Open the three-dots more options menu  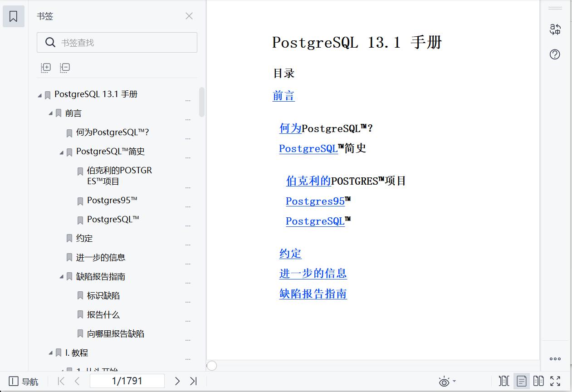coord(555,359)
